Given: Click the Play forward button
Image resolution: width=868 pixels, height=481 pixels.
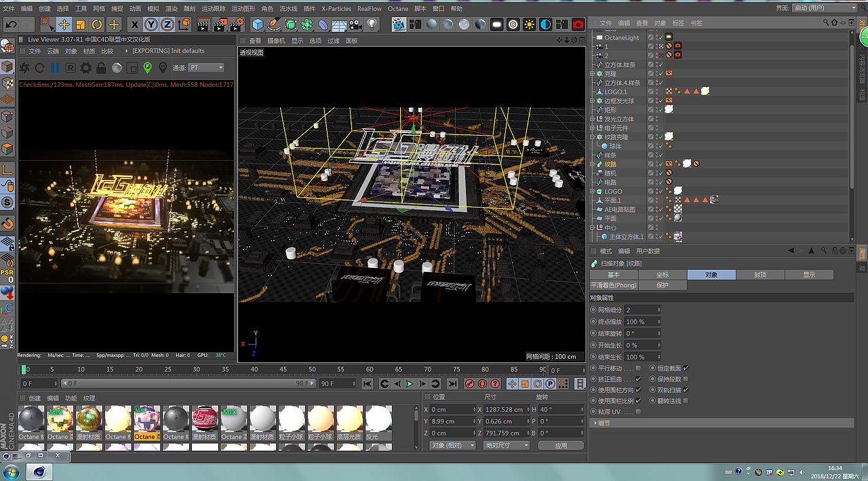Looking at the screenshot, I should 410,384.
